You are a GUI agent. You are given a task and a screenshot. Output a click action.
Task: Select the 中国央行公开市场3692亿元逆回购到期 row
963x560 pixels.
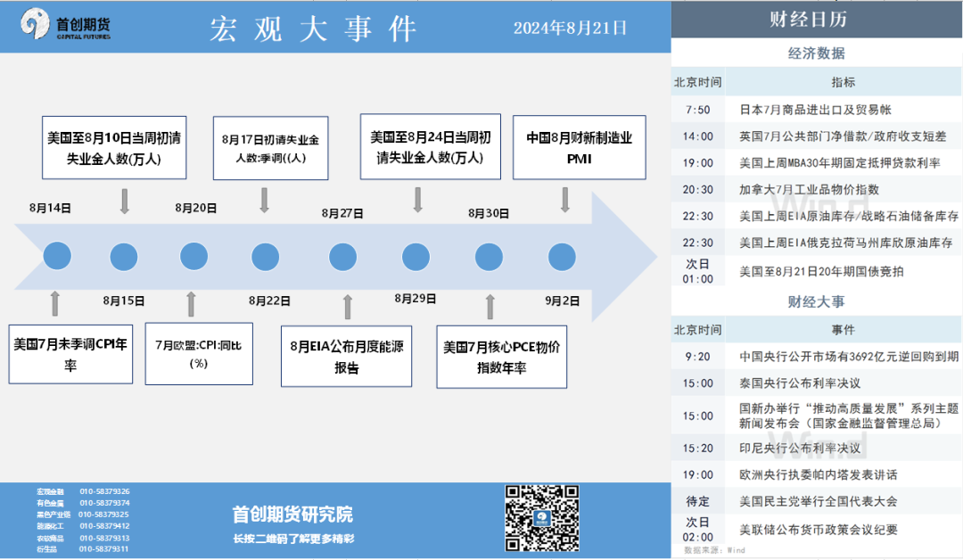[816, 357]
